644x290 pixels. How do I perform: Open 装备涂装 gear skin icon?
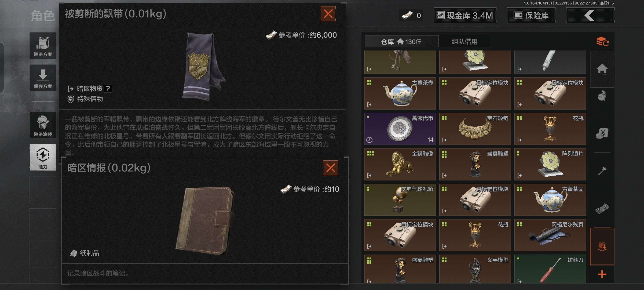tap(43, 125)
